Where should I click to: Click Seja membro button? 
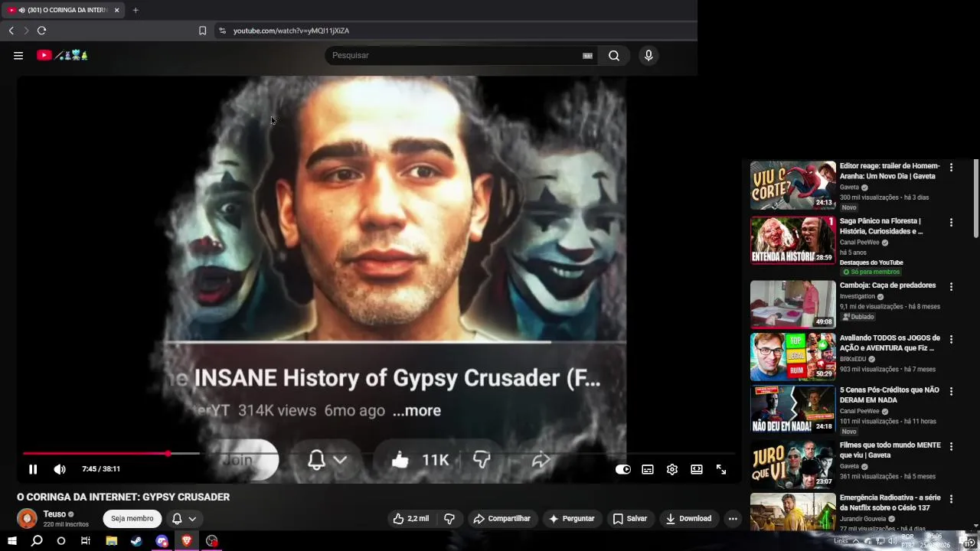(132, 518)
